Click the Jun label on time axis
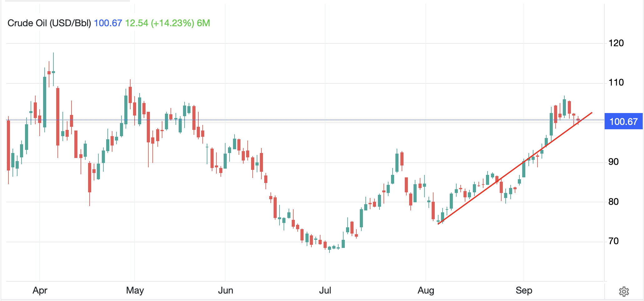Image resolution: width=644 pixels, height=301 pixels. 225,290
